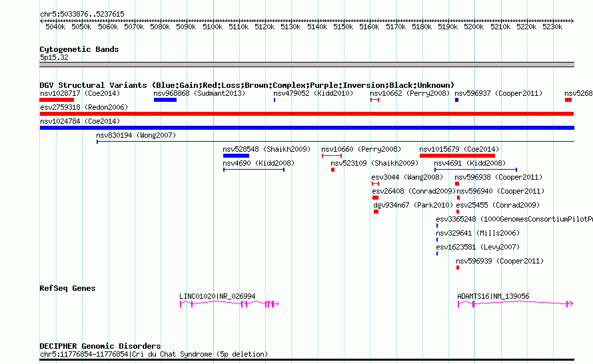Open the nsv968868 (Sudmant2013) label
This screenshot has height=364, width=593.
199,93
